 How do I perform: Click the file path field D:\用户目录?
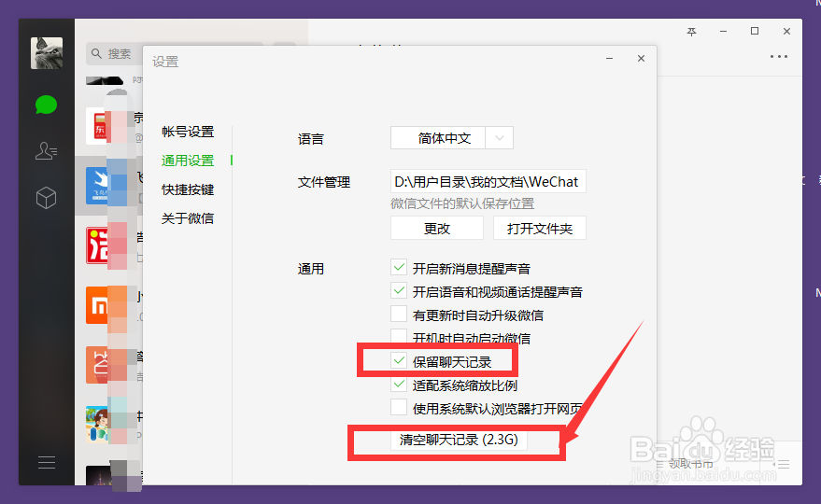coord(488,182)
